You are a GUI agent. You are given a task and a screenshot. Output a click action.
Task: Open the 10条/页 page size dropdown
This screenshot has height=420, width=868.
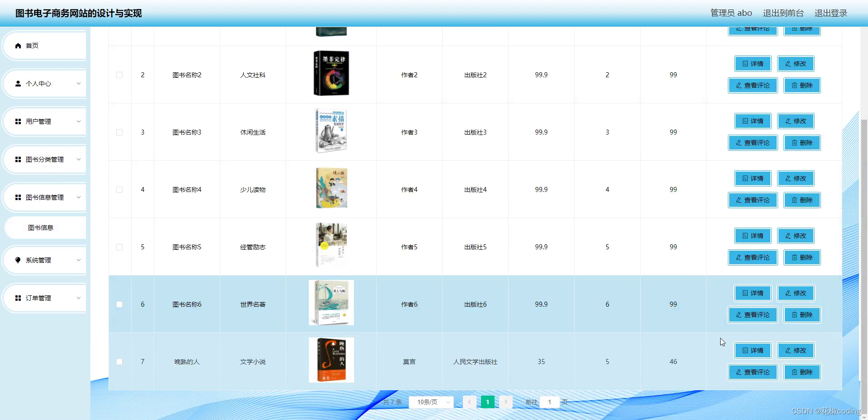431,402
